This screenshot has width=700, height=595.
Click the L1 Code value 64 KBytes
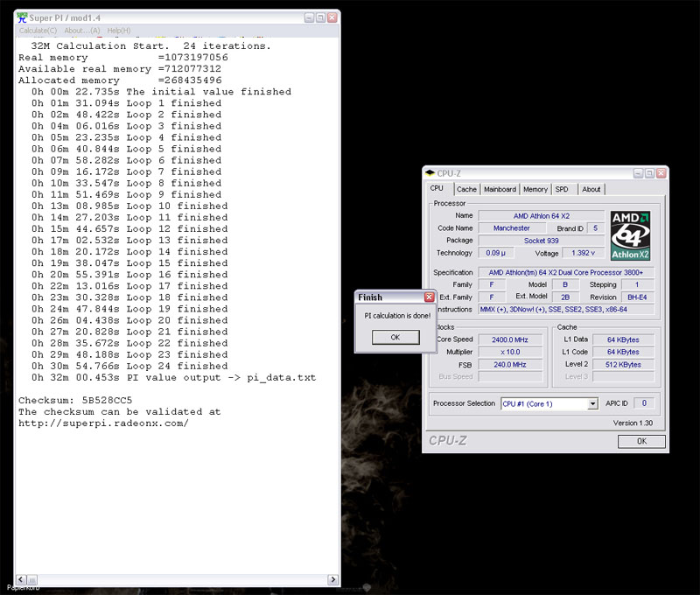[623, 352]
